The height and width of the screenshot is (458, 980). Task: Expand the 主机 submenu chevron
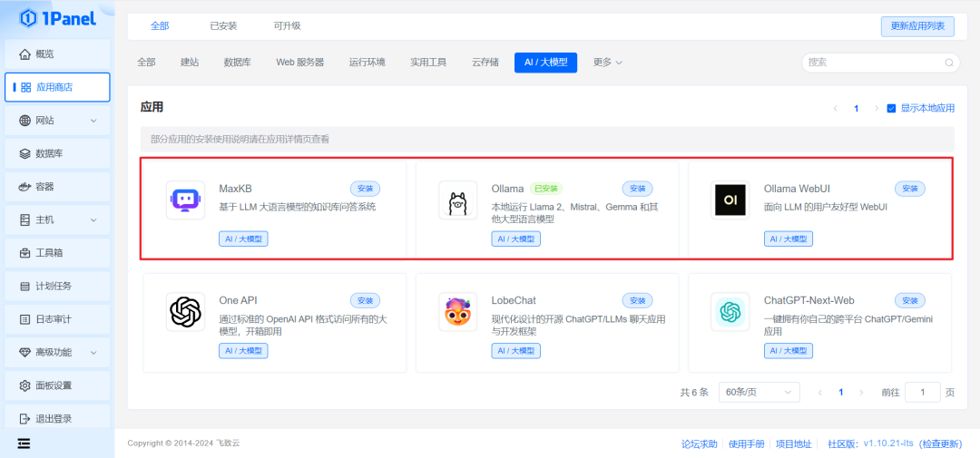point(93,220)
